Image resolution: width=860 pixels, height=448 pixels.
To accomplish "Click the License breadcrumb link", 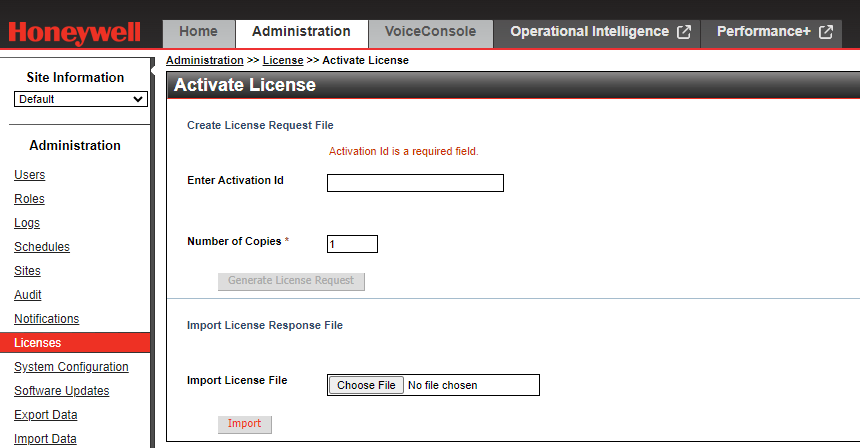I will point(283,61).
